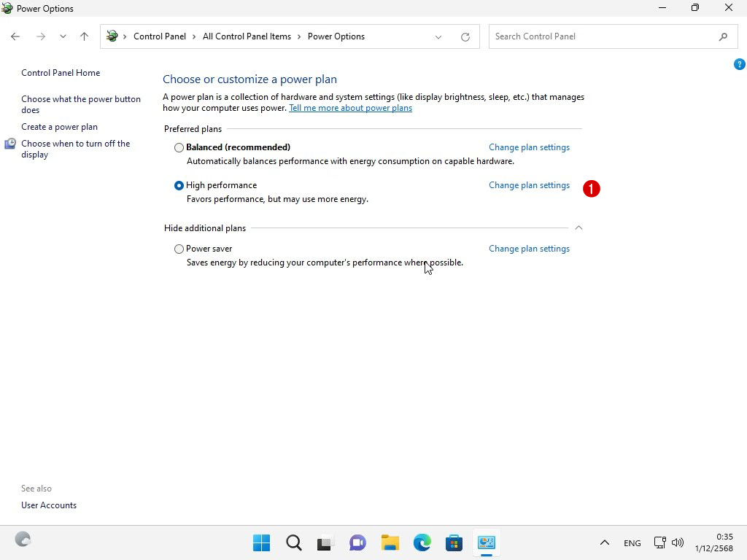Image resolution: width=747 pixels, height=560 pixels.
Task: Click the Back navigation arrow
Action: tap(15, 36)
